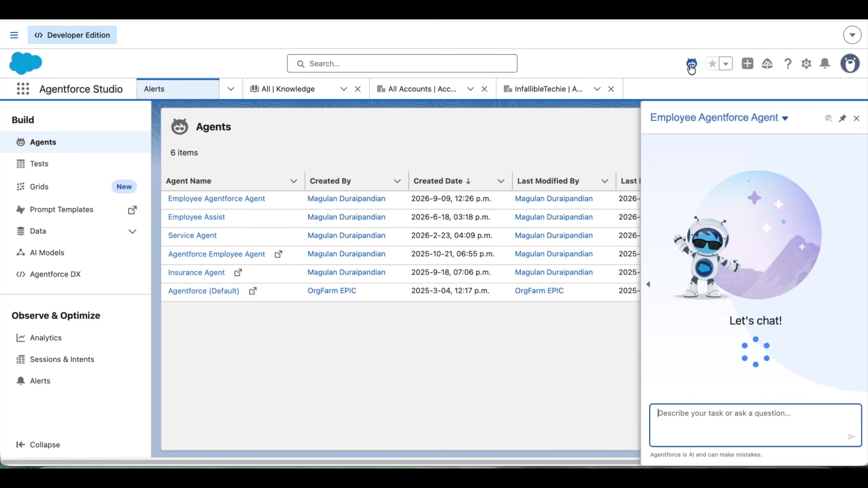The width and height of the screenshot is (868, 488).
Task: Open the user profile avatar
Action: (850, 64)
